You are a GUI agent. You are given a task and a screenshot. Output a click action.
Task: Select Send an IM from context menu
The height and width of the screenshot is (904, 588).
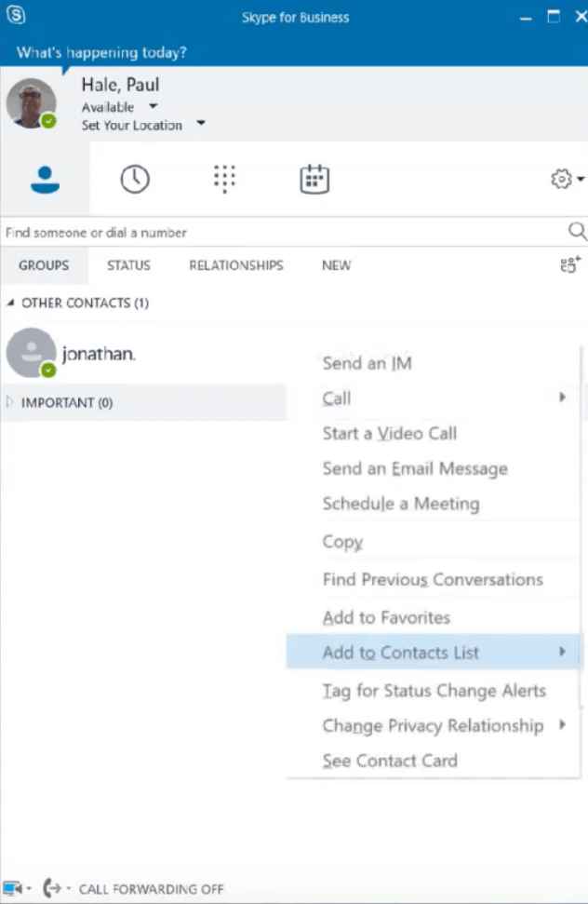tap(367, 363)
